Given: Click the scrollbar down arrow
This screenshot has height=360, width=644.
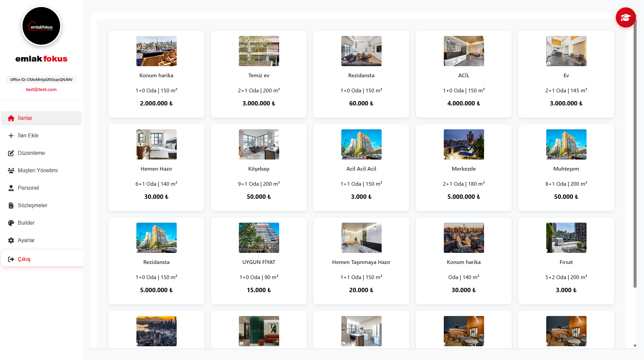Looking at the screenshot, I should 635,346.
